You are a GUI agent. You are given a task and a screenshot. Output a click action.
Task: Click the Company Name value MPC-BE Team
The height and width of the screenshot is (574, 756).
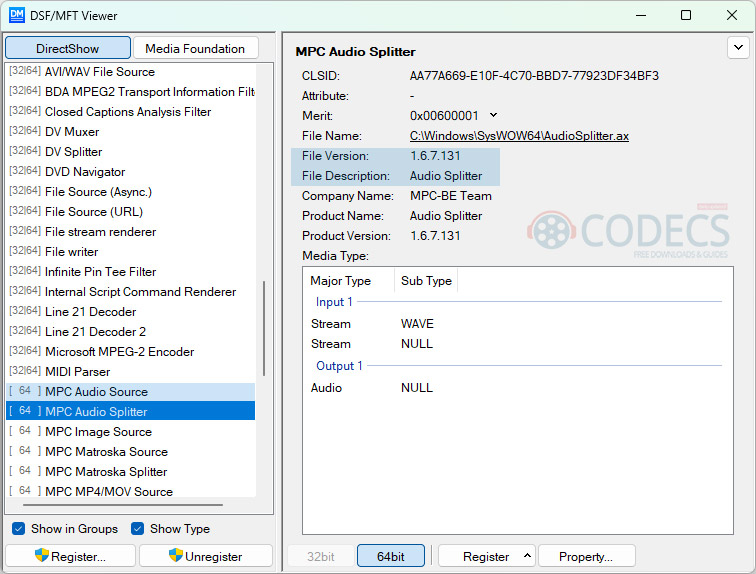pyautogui.click(x=451, y=196)
